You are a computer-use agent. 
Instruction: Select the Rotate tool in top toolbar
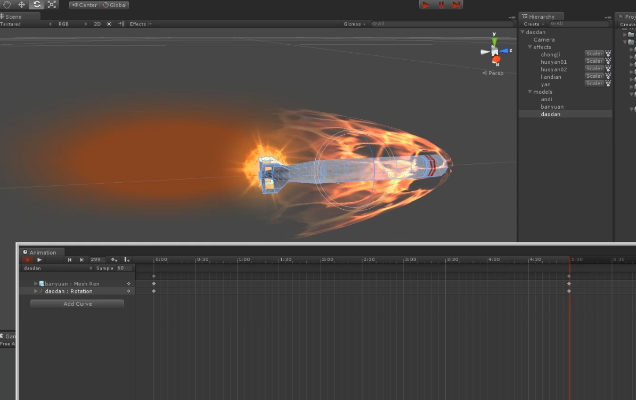36,4
